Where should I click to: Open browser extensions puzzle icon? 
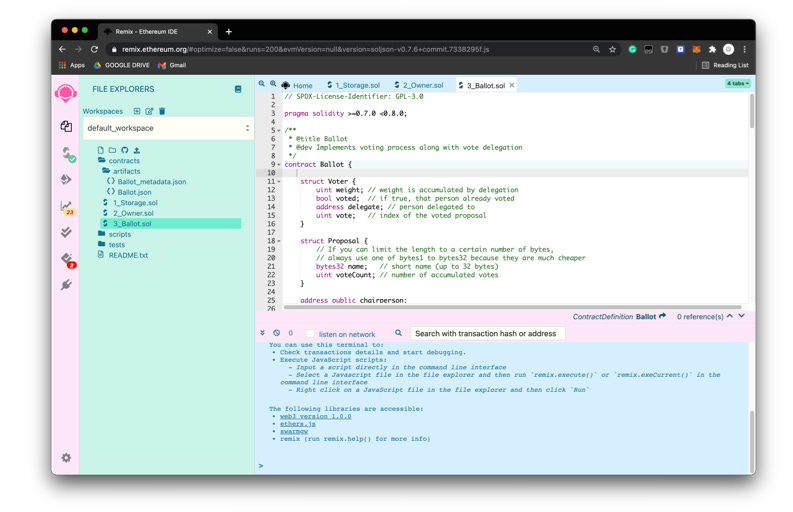[713, 49]
